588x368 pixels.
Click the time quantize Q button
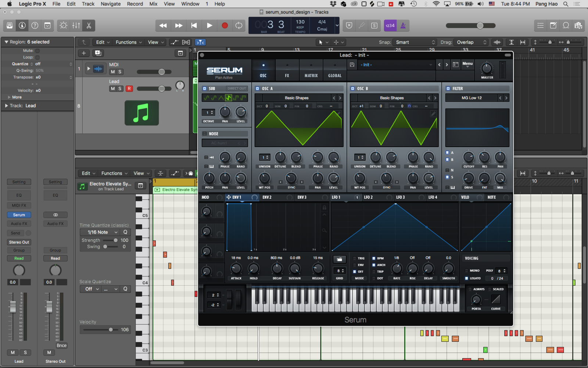tap(125, 232)
